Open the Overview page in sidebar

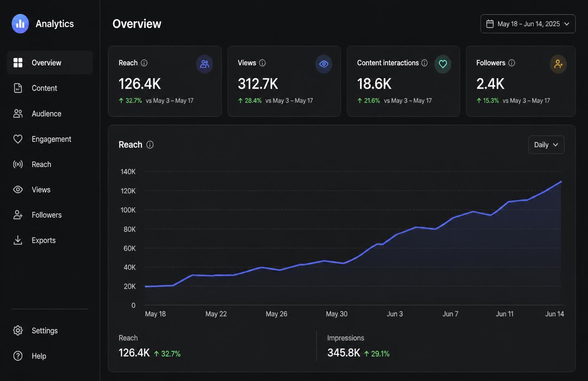click(x=50, y=63)
